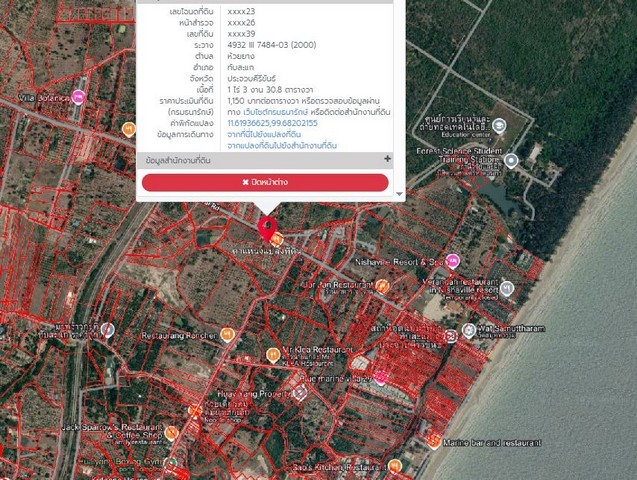Click the Mr Klea Restaurant marker

point(273,355)
